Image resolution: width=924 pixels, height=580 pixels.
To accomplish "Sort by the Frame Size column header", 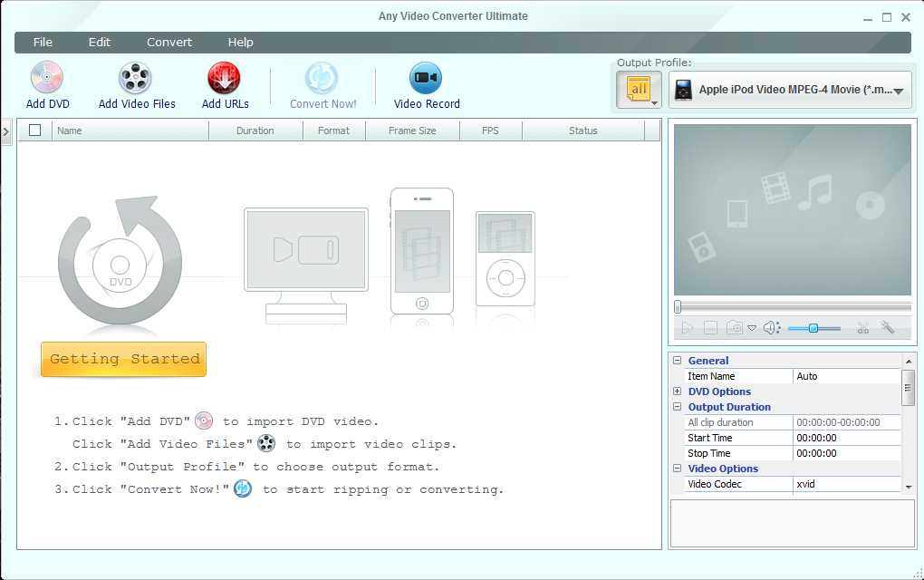I will (x=412, y=130).
